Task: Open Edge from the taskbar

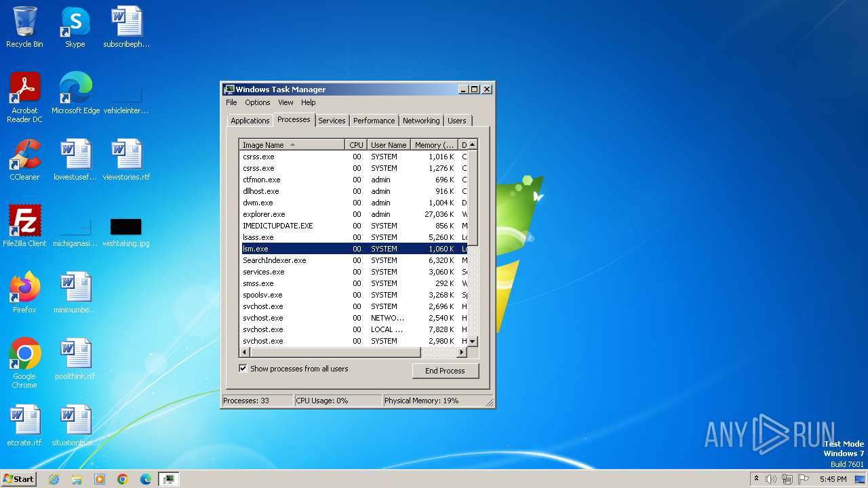Action: coord(146,479)
